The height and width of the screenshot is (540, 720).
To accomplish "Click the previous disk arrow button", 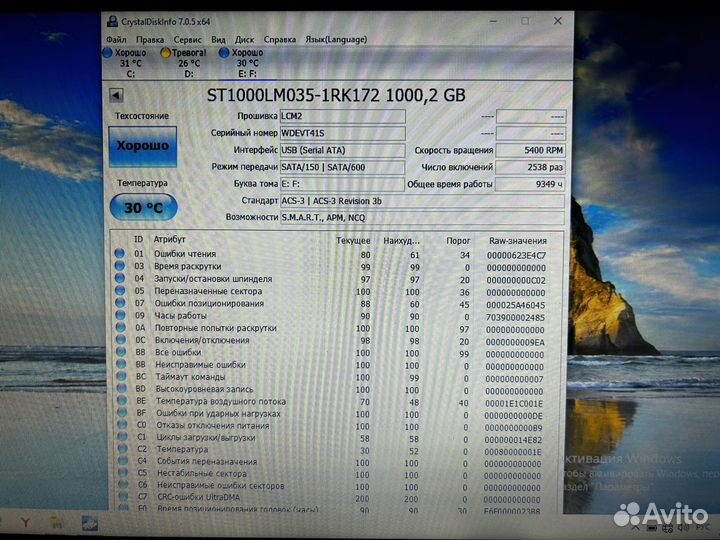I will (116, 96).
